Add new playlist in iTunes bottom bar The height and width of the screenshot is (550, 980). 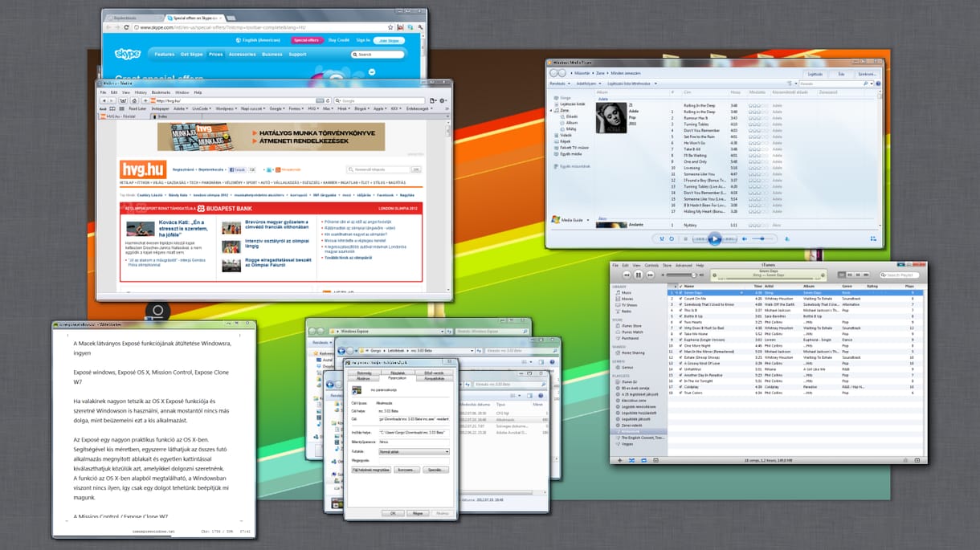pyautogui.click(x=620, y=461)
